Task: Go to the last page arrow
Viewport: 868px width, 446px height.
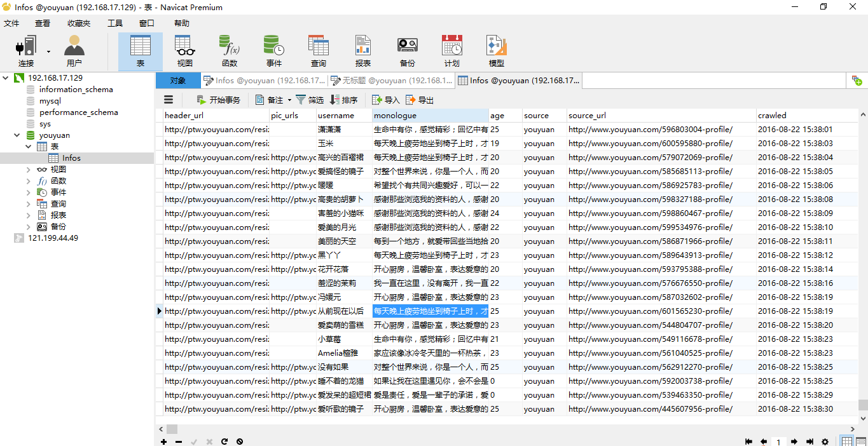Action: point(809,442)
